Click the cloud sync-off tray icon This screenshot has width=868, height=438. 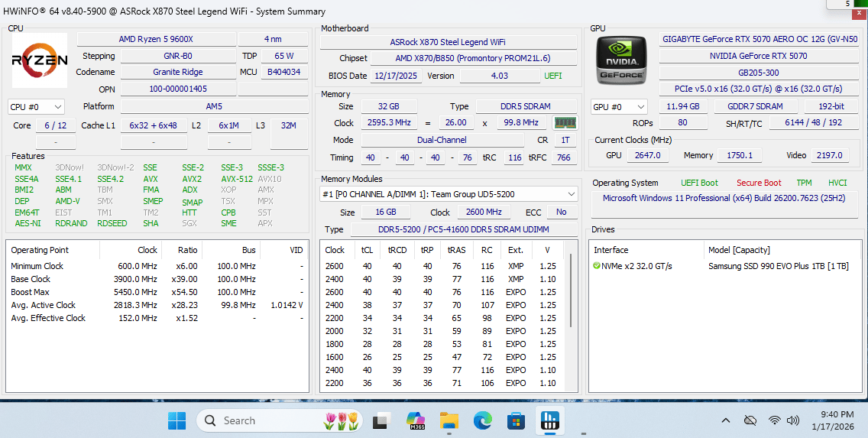tap(750, 421)
